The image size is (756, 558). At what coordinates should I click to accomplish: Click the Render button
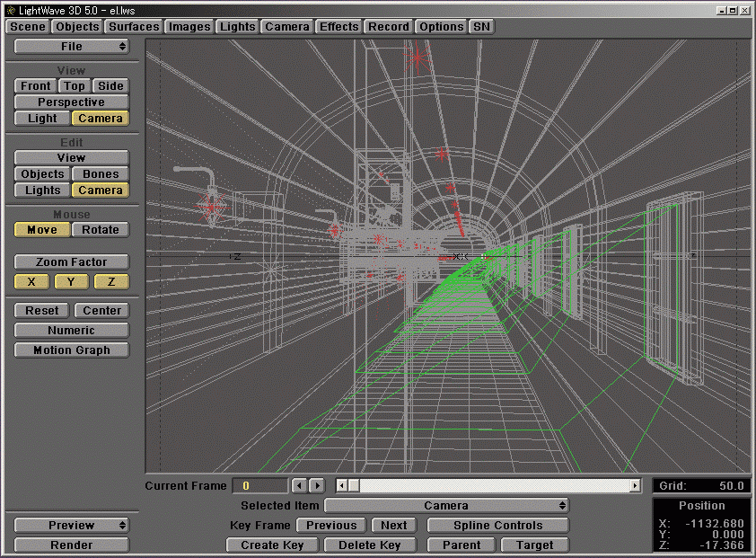pyautogui.click(x=71, y=545)
